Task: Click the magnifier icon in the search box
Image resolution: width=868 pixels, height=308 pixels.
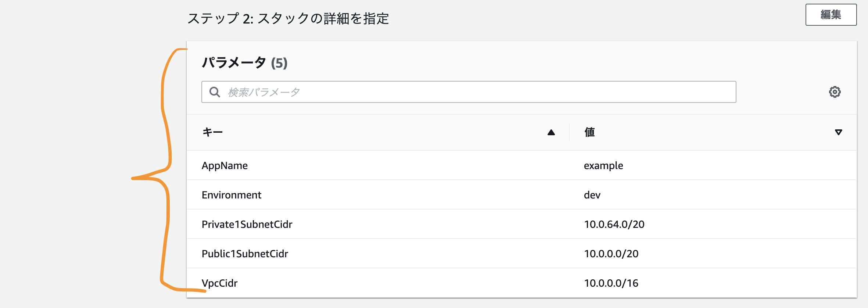Action: 215,92
